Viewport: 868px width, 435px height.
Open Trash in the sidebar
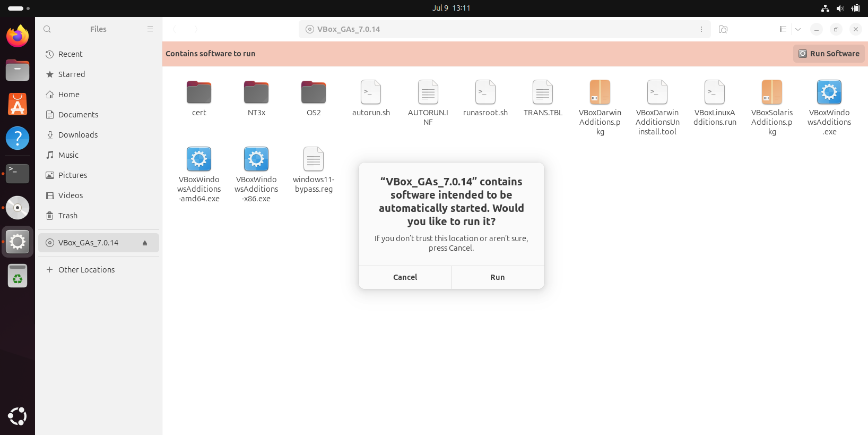click(99, 216)
